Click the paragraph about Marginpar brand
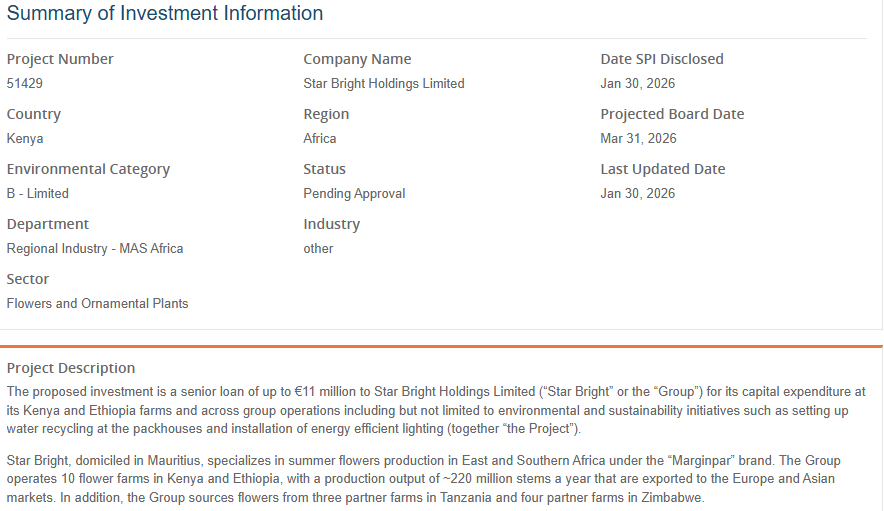Viewport: 884px width, 511px height. [436, 479]
